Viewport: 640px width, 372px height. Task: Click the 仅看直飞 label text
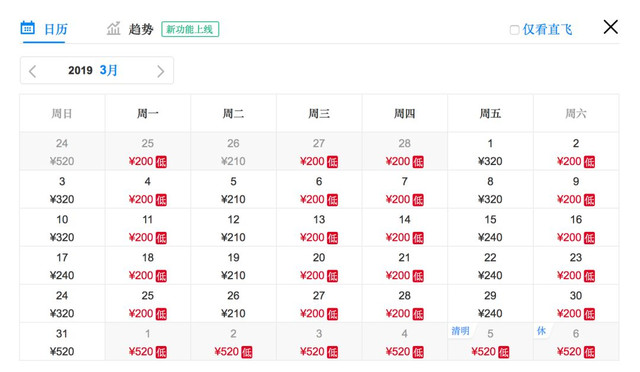547,29
